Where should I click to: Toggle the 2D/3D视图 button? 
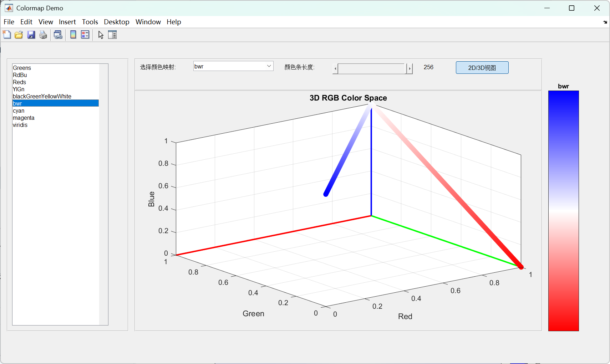[482, 67]
